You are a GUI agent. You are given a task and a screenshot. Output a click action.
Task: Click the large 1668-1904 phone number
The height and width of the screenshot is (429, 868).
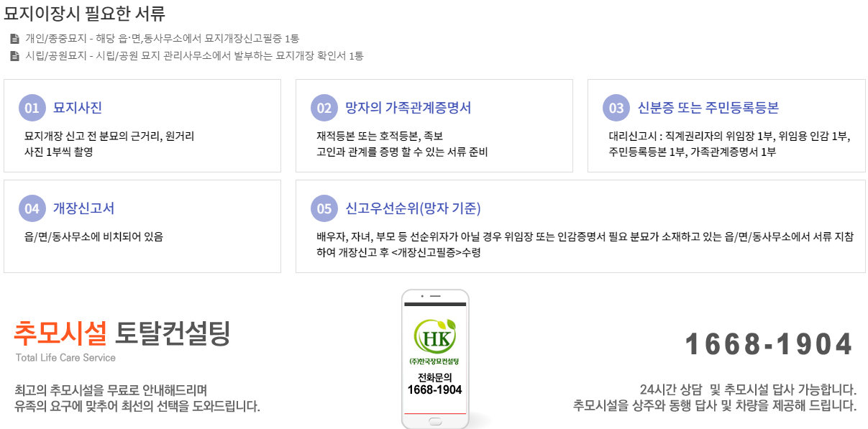click(769, 344)
